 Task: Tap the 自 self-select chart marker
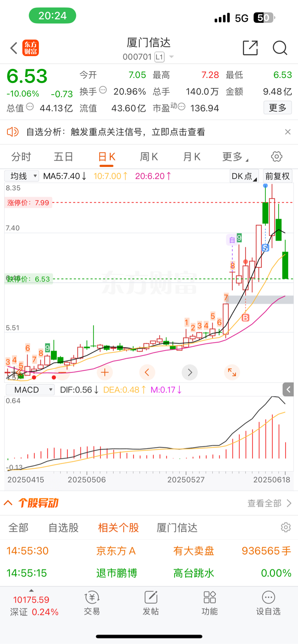coord(232,240)
